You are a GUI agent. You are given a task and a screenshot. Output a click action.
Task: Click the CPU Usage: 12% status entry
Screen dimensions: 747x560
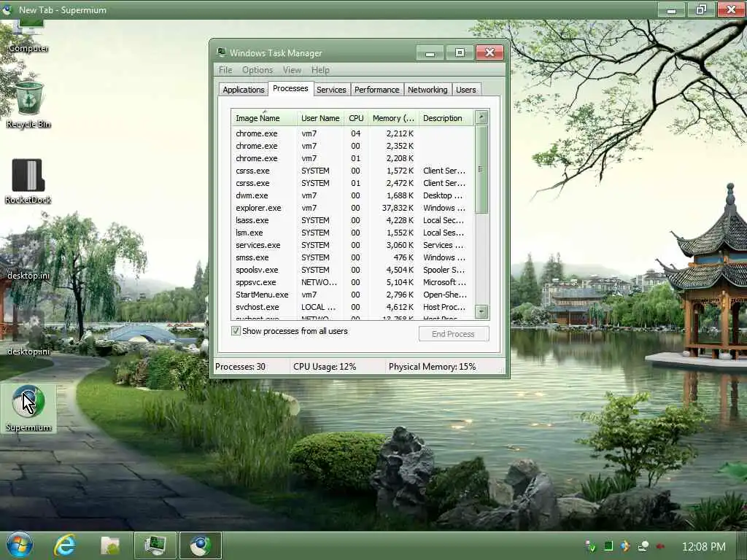tap(325, 367)
